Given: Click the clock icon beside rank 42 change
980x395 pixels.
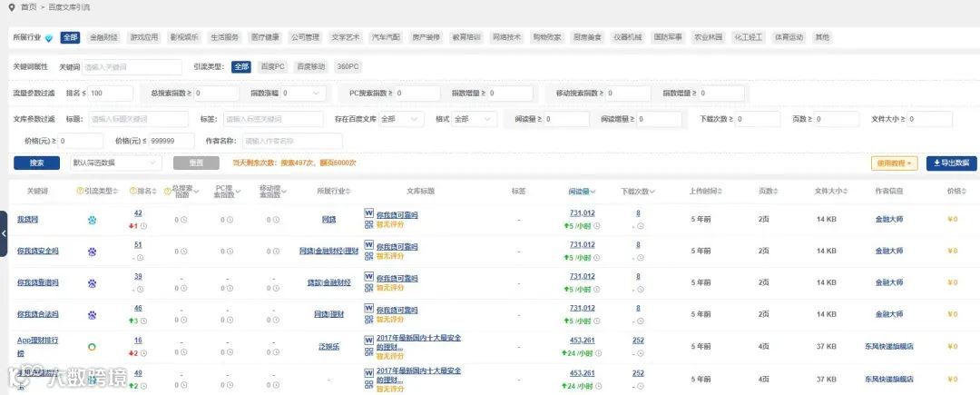Looking at the screenshot, I should pos(143,225).
